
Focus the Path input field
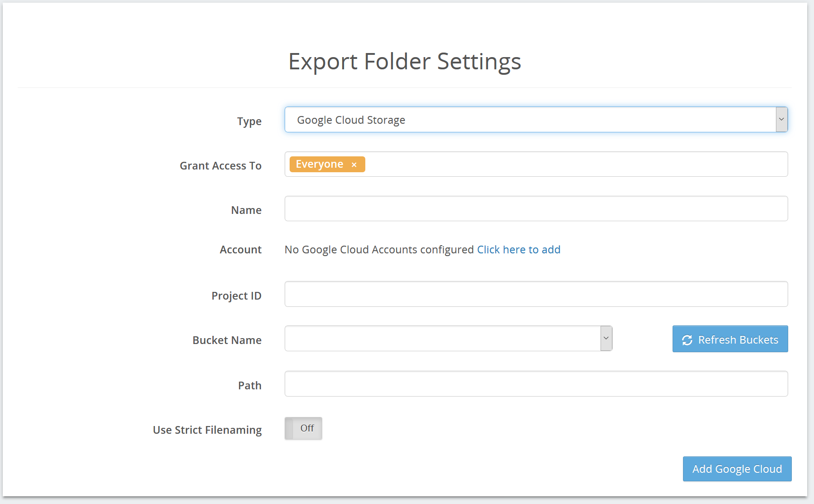[536, 383]
